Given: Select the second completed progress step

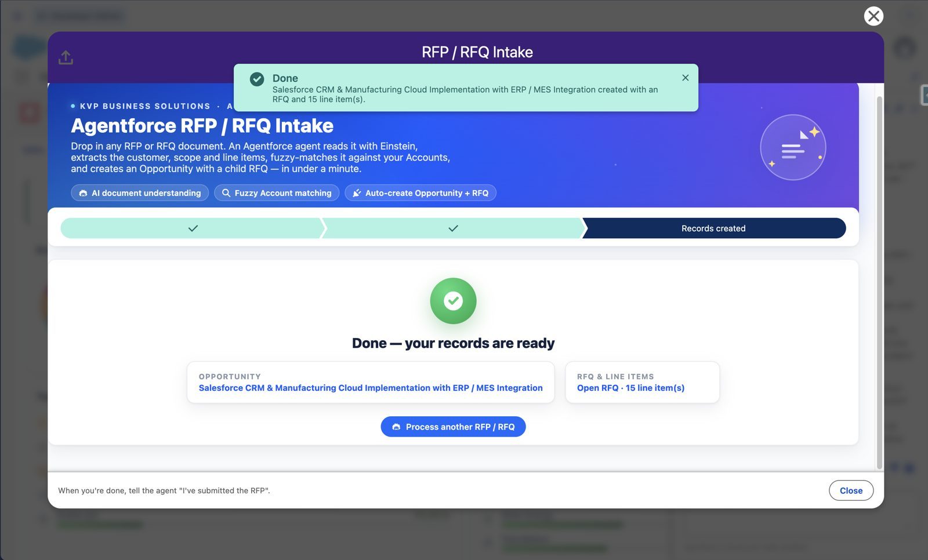Looking at the screenshot, I should (453, 228).
